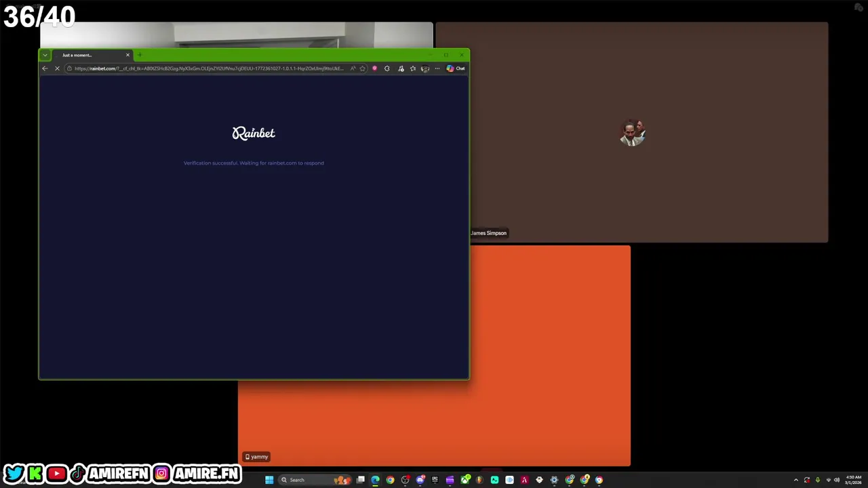Open the Wi-Fi network tray icon
Viewport: 868px width, 488px height.
click(x=828, y=480)
